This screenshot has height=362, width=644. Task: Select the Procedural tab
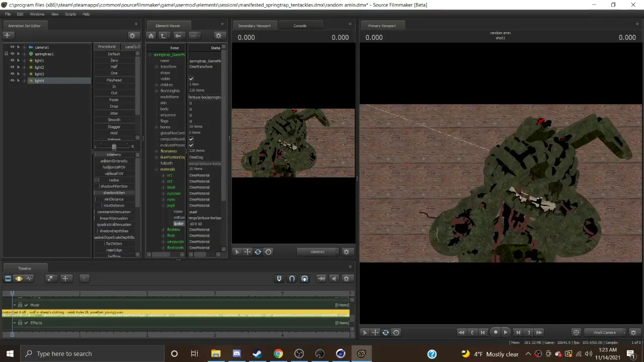click(107, 47)
